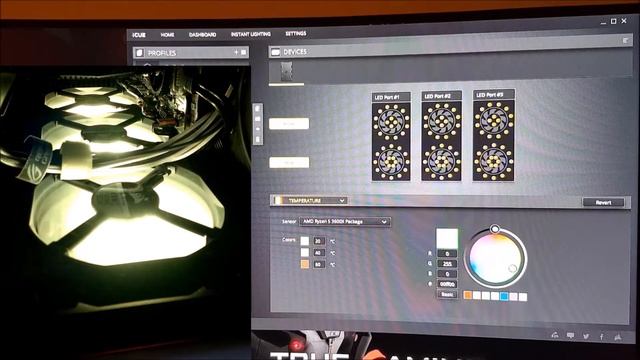Close the iCUE window
640x360 pixels.
pos(624,21)
